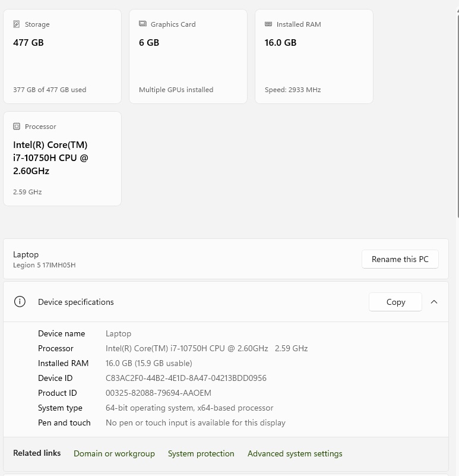
Task: Click the Installed RAM memory icon
Action: click(x=268, y=24)
